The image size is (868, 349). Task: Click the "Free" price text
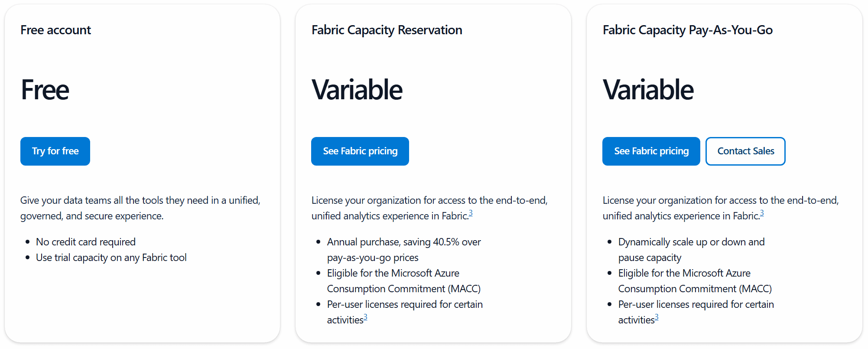[45, 90]
